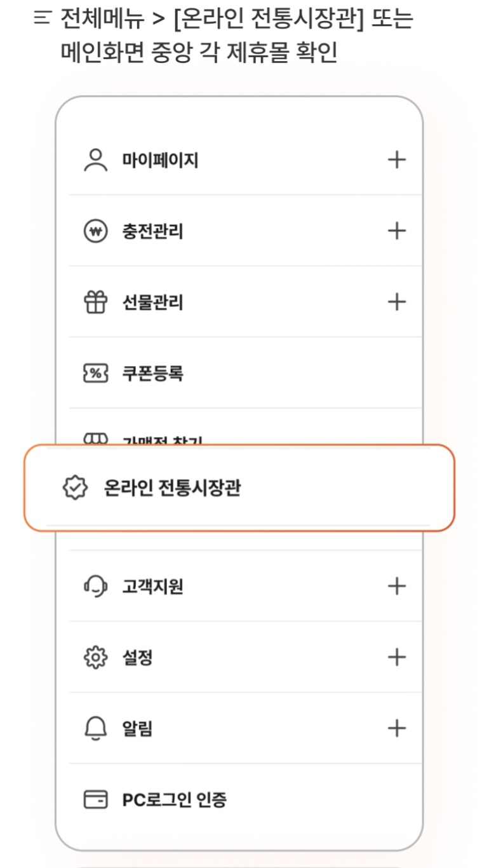Select the 쿠폰등록 coupon icon
The image size is (482, 868).
(x=94, y=374)
